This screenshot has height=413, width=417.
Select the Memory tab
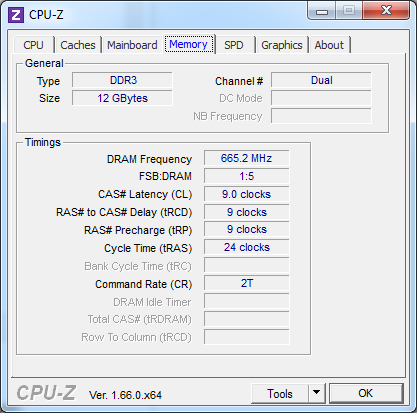189,44
